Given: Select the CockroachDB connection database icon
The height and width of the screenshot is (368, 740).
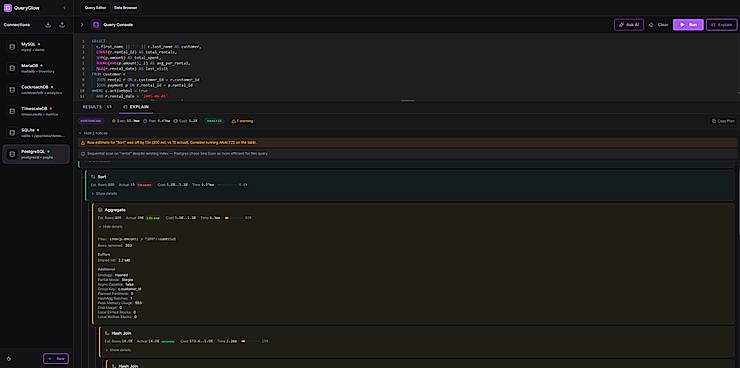Looking at the screenshot, I should pos(12,90).
